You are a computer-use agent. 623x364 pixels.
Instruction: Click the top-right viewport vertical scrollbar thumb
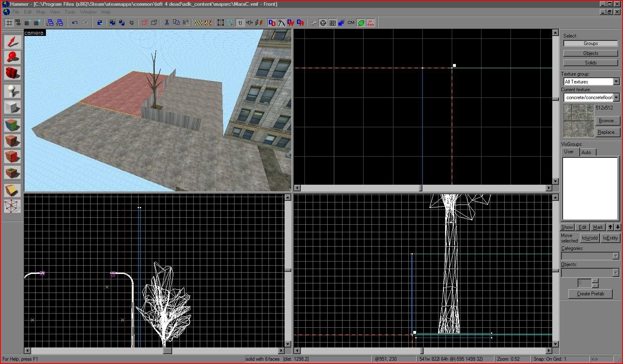(556, 99)
